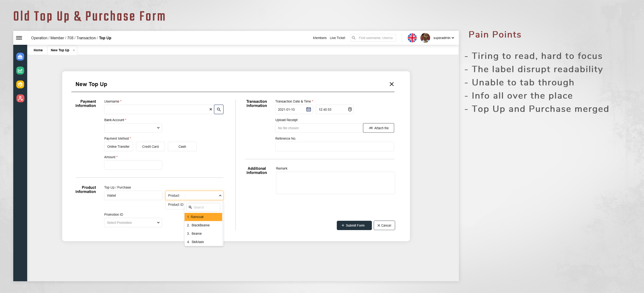
Task: Click Operation in the breadcrumb
Action: tap(39, 38)
